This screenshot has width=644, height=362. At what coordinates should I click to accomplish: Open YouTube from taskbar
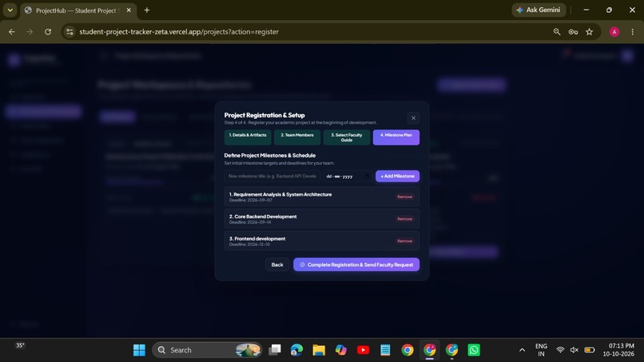pos(363,350)
